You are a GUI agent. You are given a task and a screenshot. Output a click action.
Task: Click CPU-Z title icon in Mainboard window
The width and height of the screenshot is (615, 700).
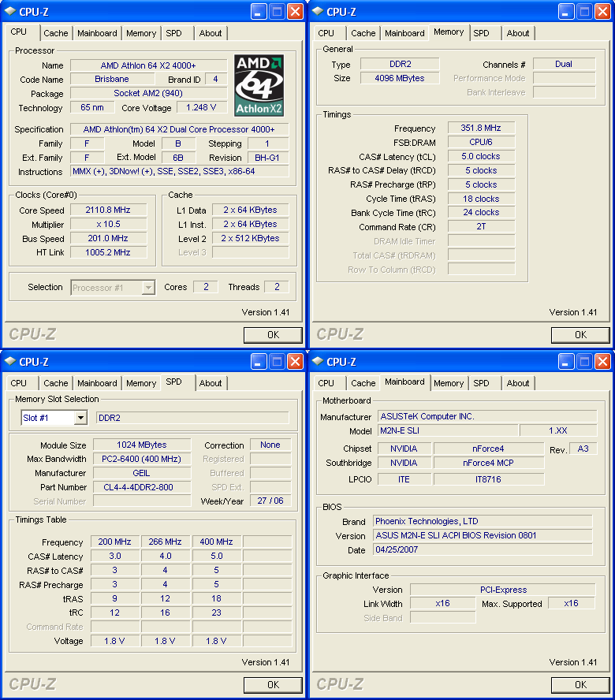318,362
